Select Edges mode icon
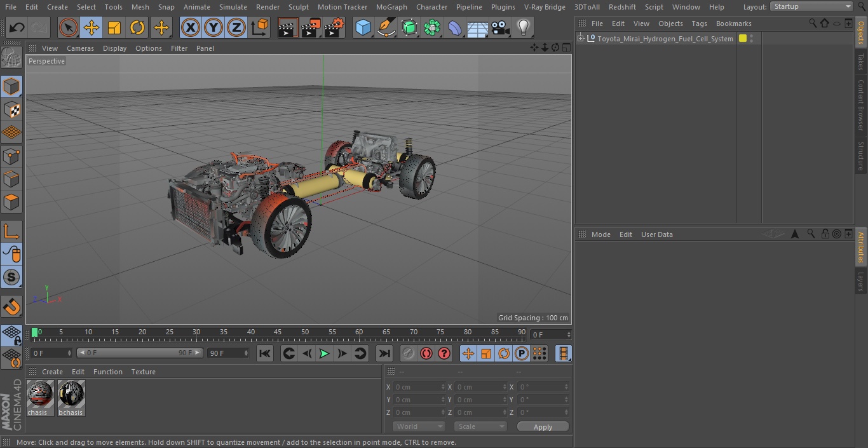 click(x=11, y=179)
